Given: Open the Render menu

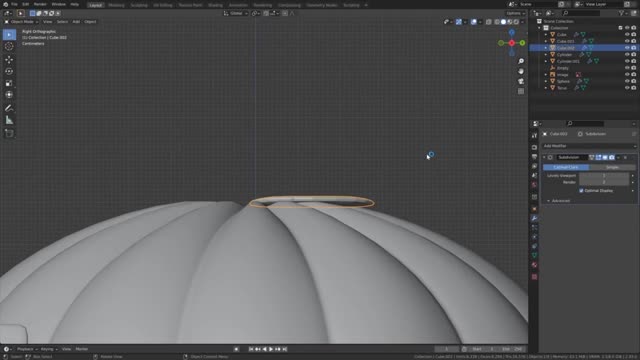Looking at the screenshot, I should (40, 4).
